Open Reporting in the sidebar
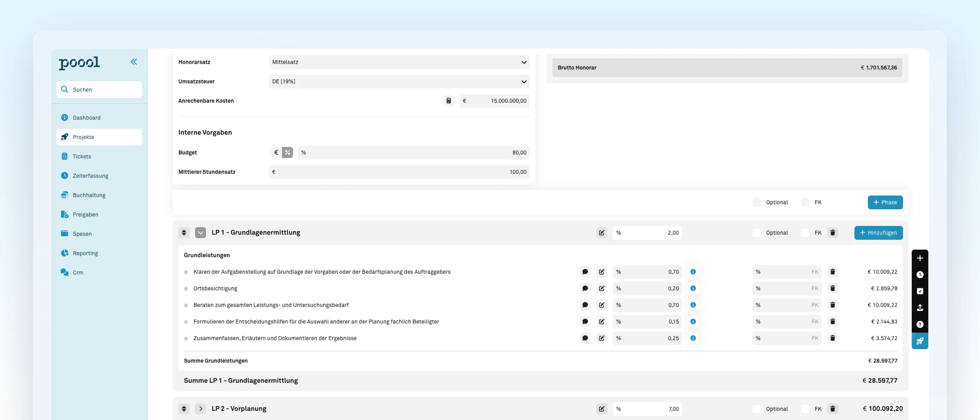Screen dimensions: 980x420 click(99, 253)
